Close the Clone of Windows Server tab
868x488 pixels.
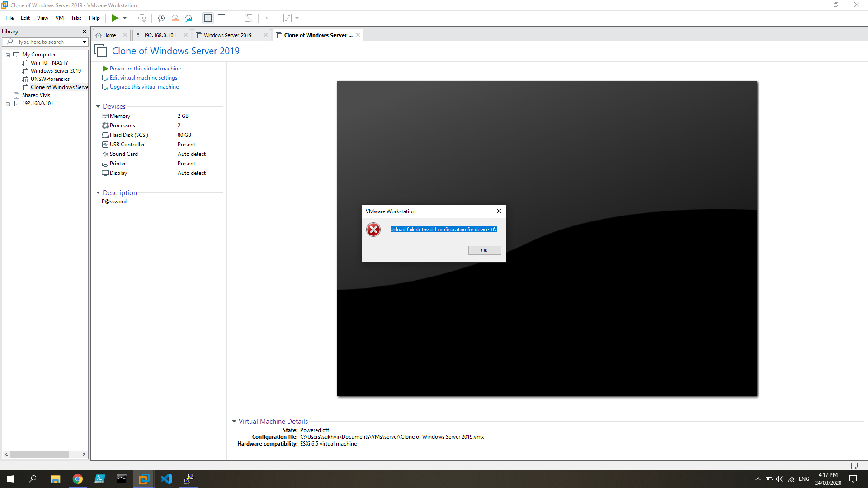click(358, 35)
